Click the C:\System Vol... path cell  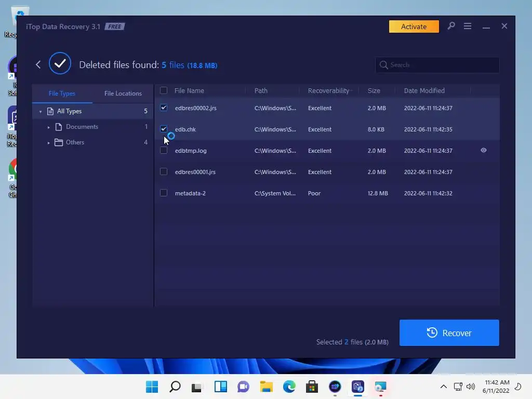(275, 193)
